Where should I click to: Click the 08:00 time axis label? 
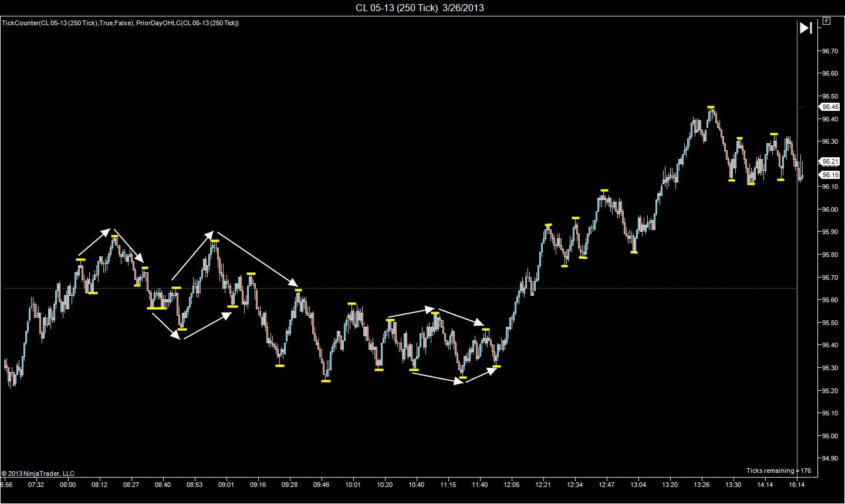click(x=68, y=485)
